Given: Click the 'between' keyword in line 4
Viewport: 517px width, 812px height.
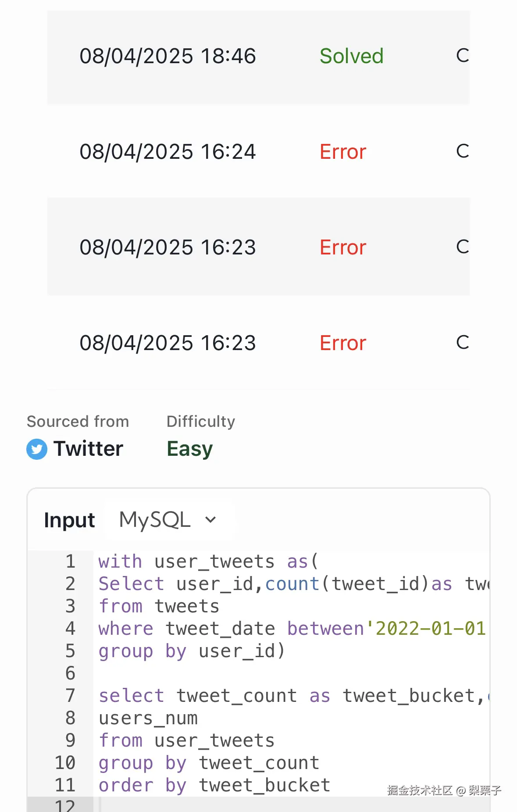Looking at the screenshot, I should point(325,629).
